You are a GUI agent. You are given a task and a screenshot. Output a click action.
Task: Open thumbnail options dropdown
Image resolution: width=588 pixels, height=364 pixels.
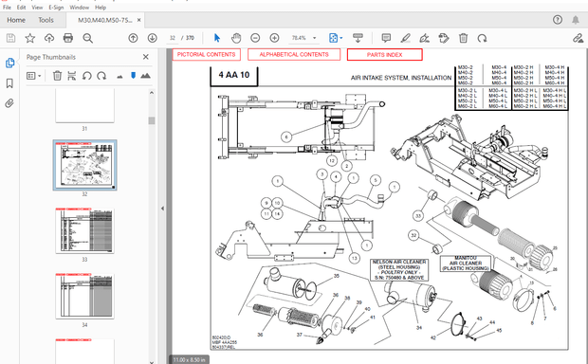33,76
